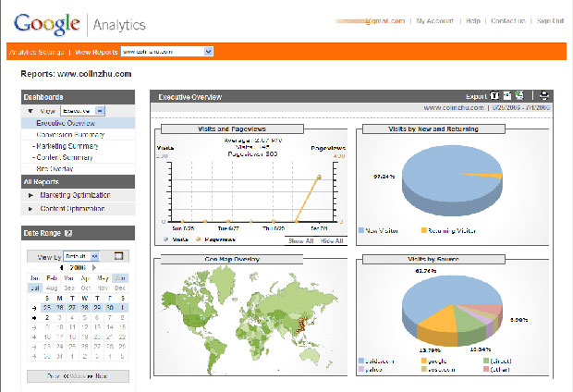Viewport: 573px width, 392px height.
Task: Select Dec month in calendar
Action: coord(120,288)
